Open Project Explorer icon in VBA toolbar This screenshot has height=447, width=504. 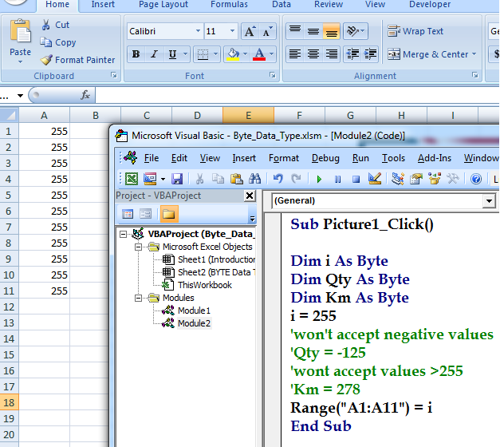tap(398, 179)
